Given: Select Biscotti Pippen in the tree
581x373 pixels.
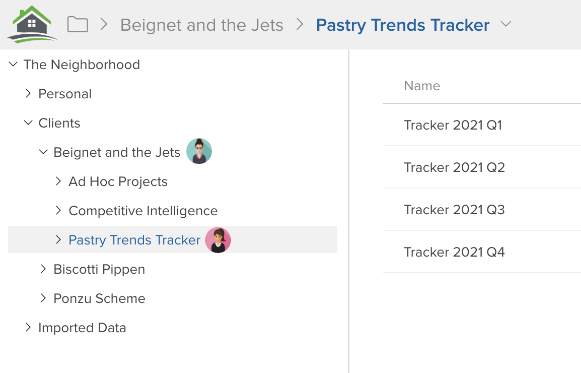Looking at the screenshot, I should [99, 269].
